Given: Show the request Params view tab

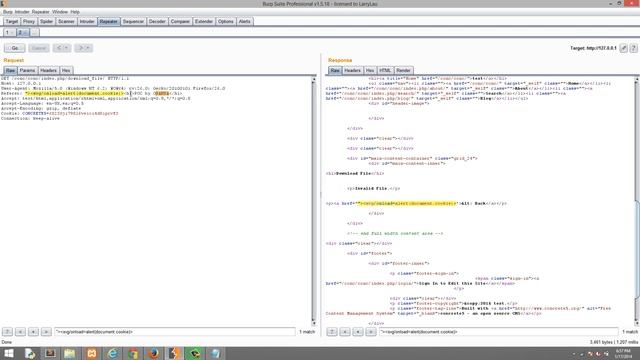Looking at the screenshot, I should (x=27, y=71).
